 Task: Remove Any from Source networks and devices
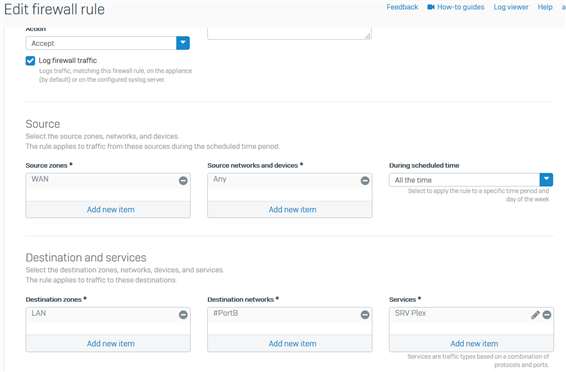click(x=365, y=180)
